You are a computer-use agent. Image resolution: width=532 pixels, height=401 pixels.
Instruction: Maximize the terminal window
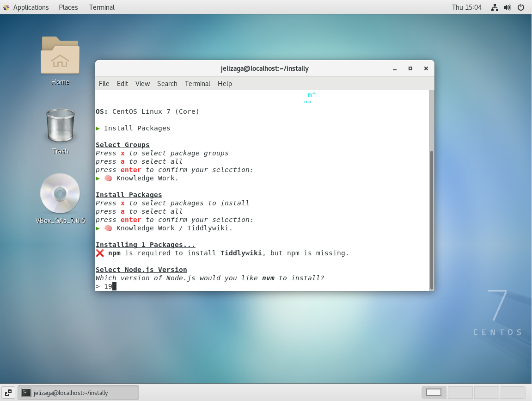[x=410, y=68]
